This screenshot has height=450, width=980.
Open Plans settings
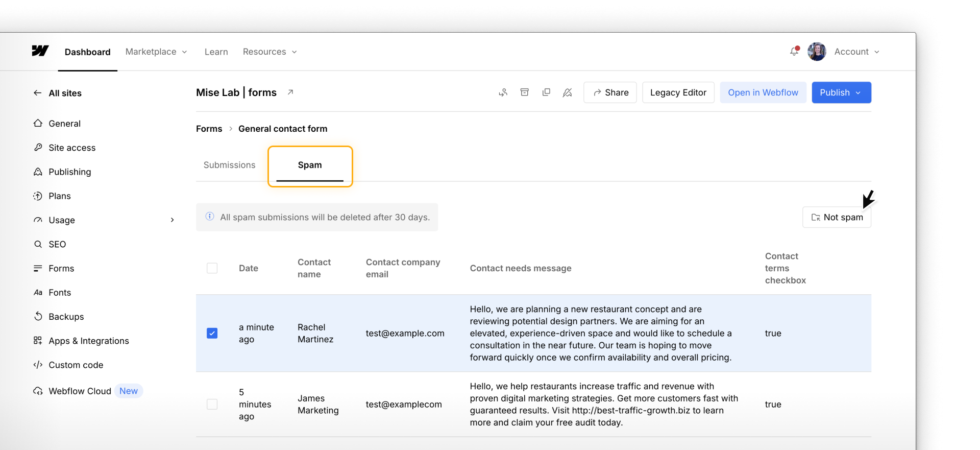pos(52,196)
